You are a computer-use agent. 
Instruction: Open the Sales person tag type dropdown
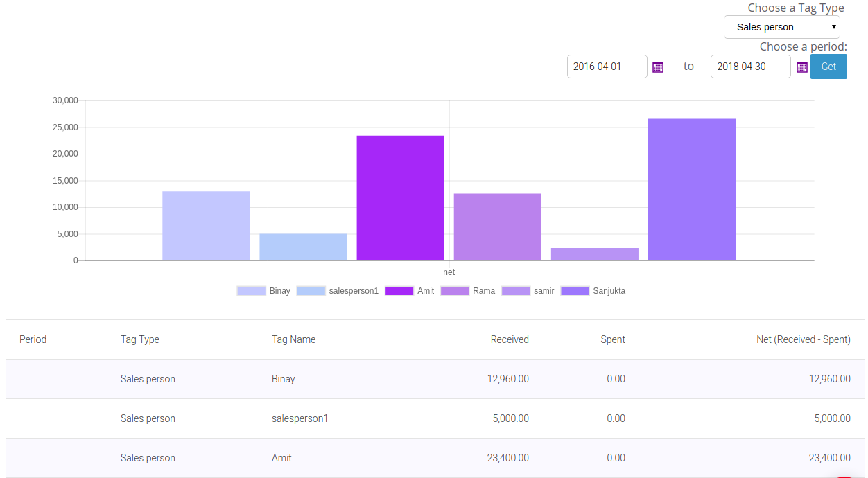pos(782,27)
